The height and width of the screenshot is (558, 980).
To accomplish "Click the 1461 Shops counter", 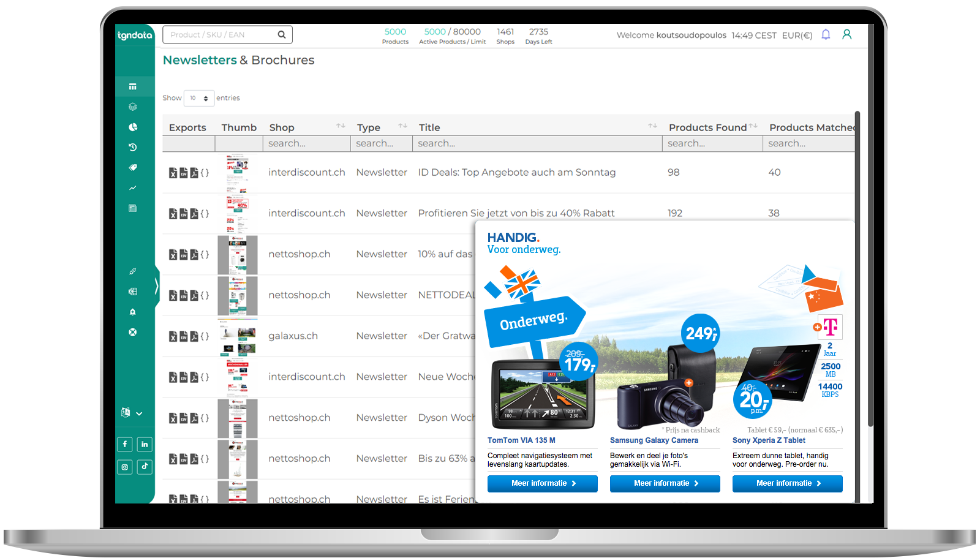I will (x=505, y=36).
